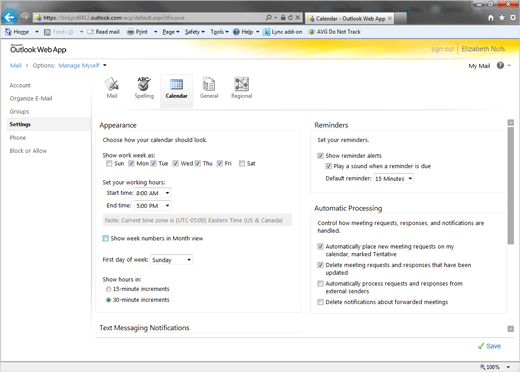Open the End time dropdown
Image resolution: width=520 pixels, height=372 pixels.
click(153, 206)
